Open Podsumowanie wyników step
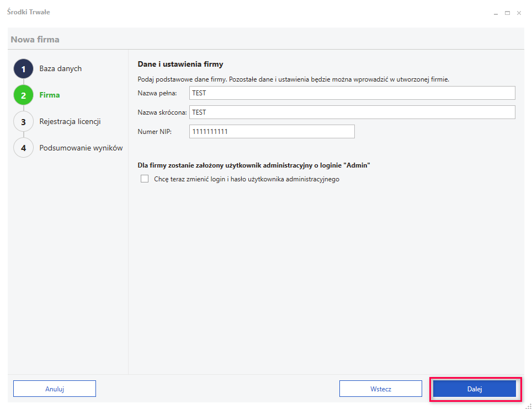 pyautogui.click(x=81, y=148)
